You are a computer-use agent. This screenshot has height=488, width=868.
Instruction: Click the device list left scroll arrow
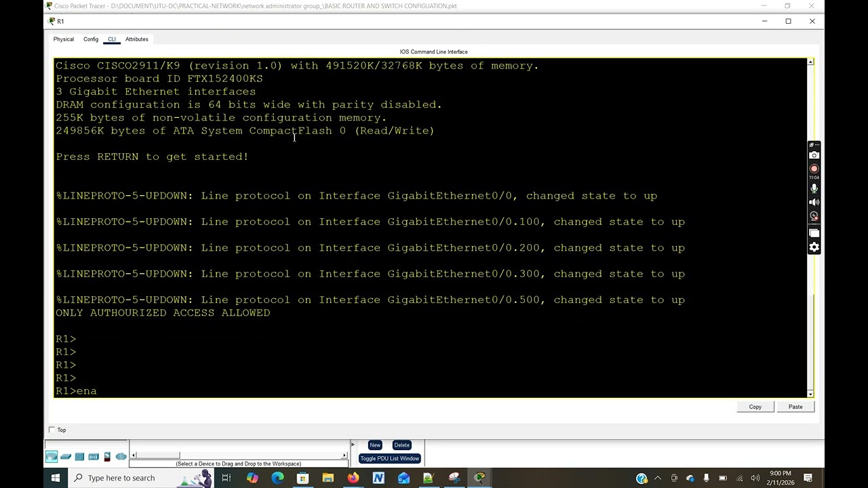[x=134, y=455]
